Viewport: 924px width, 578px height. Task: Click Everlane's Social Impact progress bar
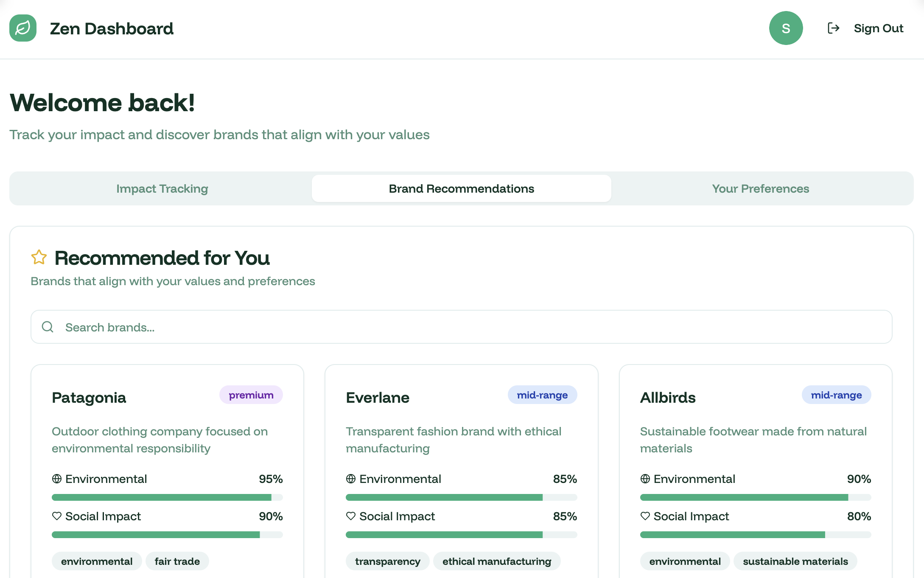tap(461, 535)
